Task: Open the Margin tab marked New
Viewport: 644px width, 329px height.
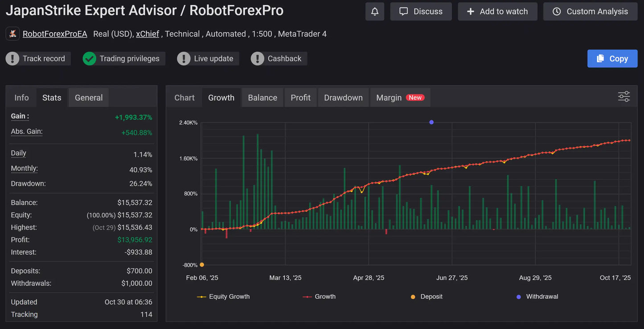Action: click(400, 97)
